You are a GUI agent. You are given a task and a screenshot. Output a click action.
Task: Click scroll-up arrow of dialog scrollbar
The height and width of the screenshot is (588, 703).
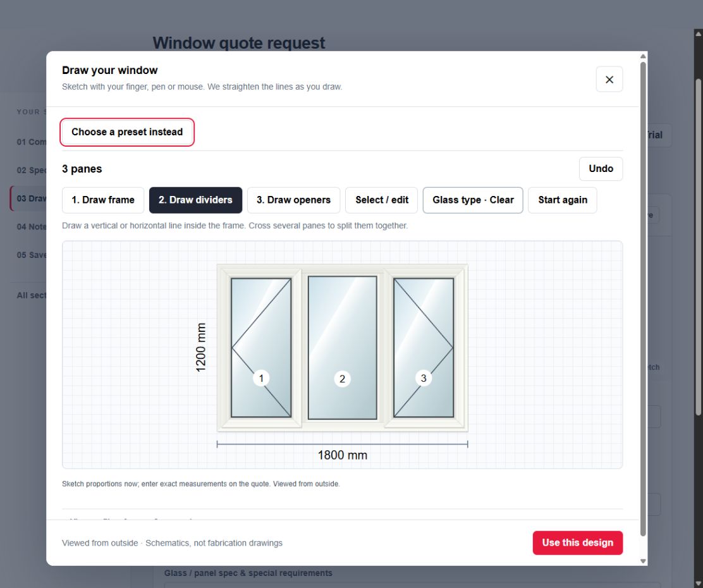coord(643,56)
